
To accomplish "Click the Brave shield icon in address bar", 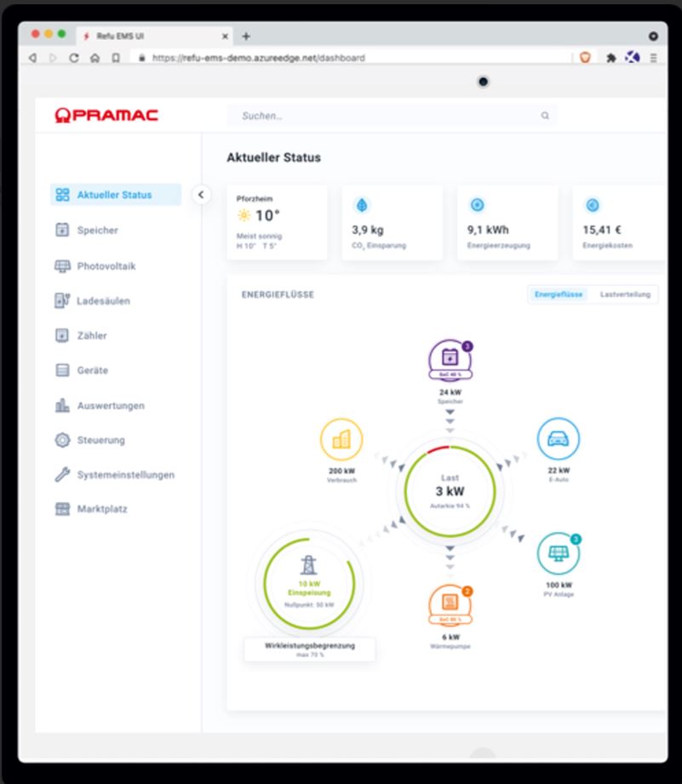I will [x=585, y=58].
